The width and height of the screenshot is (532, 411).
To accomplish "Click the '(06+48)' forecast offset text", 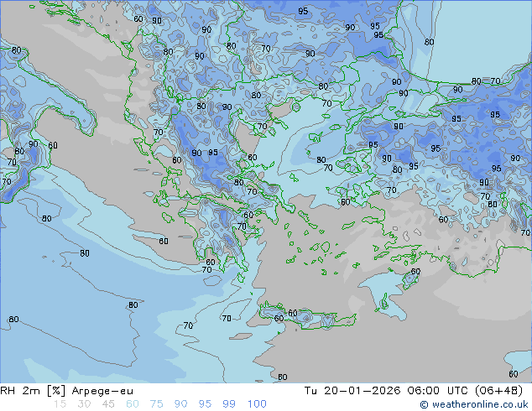I will (x=498, y=391).
